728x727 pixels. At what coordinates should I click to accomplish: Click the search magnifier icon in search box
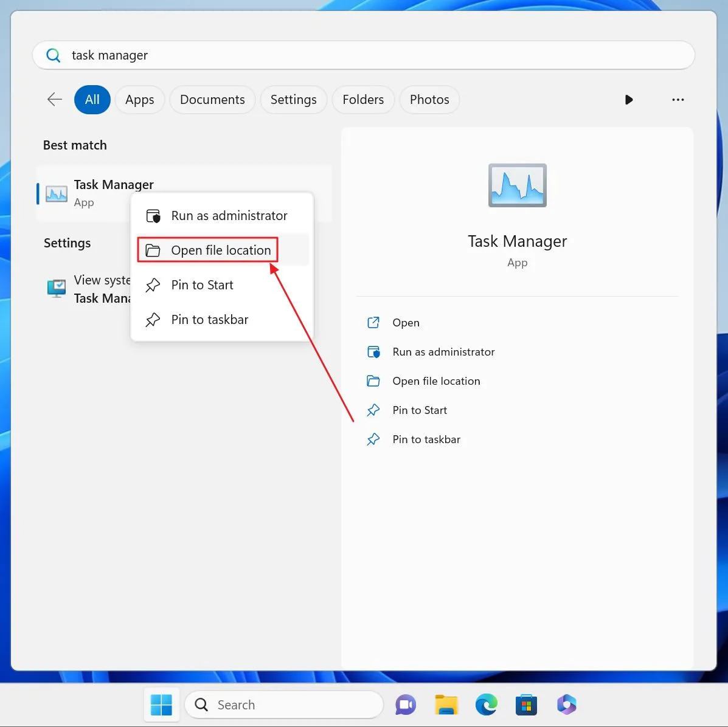[54, 55]
